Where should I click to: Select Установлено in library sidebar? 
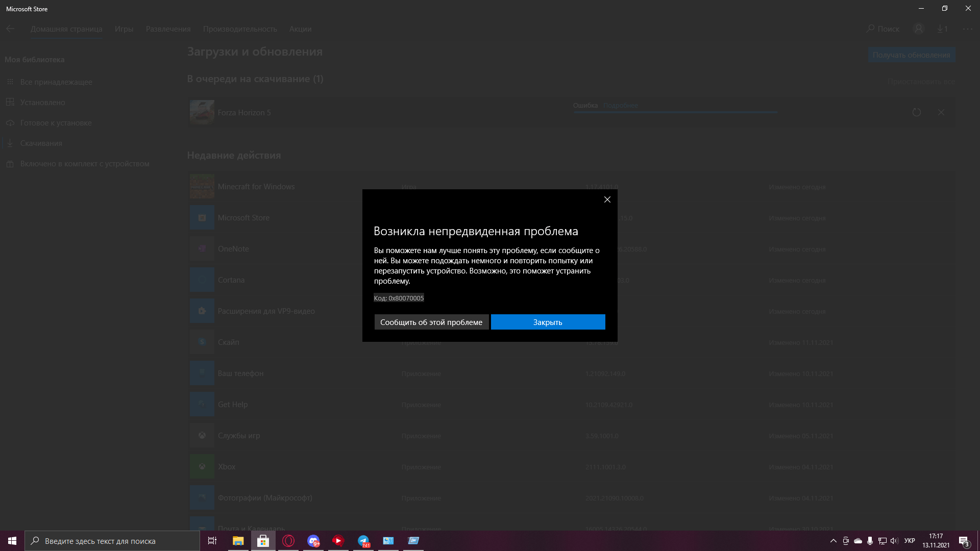43,103
